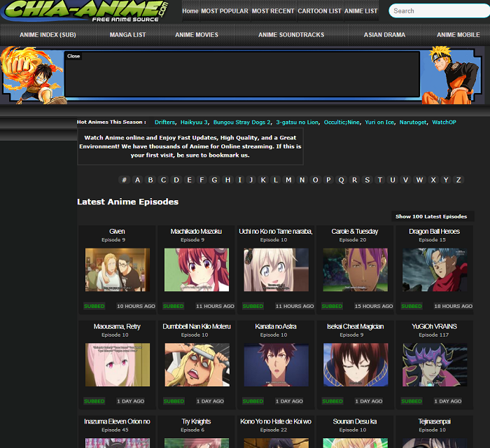Open the ANIME MOVIES tab
This screenshot has width=490, height=448.
tap(197, 35)
